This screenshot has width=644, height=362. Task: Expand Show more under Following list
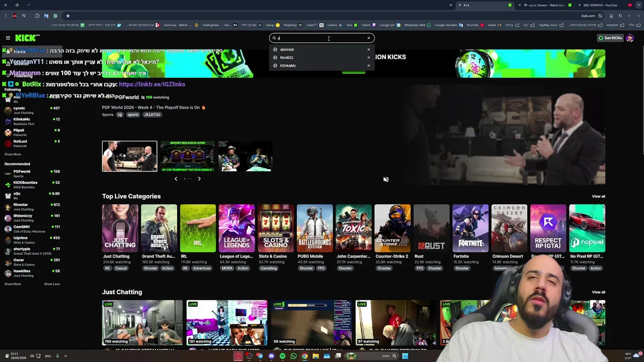coord(13,154)
